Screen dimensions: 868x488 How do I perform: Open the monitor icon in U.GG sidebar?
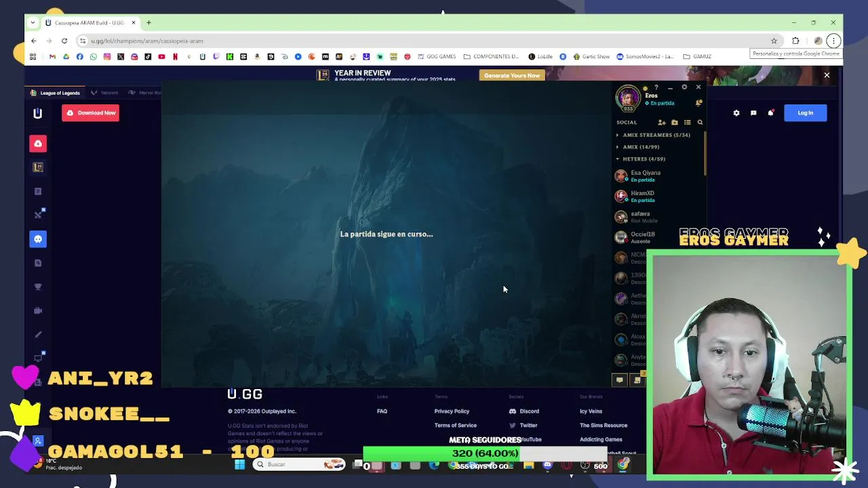[38, 358]
